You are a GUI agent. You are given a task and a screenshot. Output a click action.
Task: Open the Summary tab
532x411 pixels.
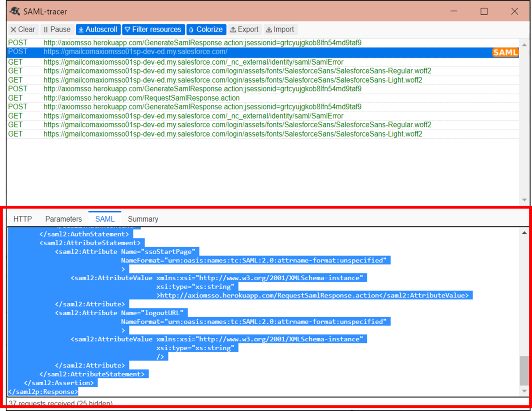[x=143, y=219]
